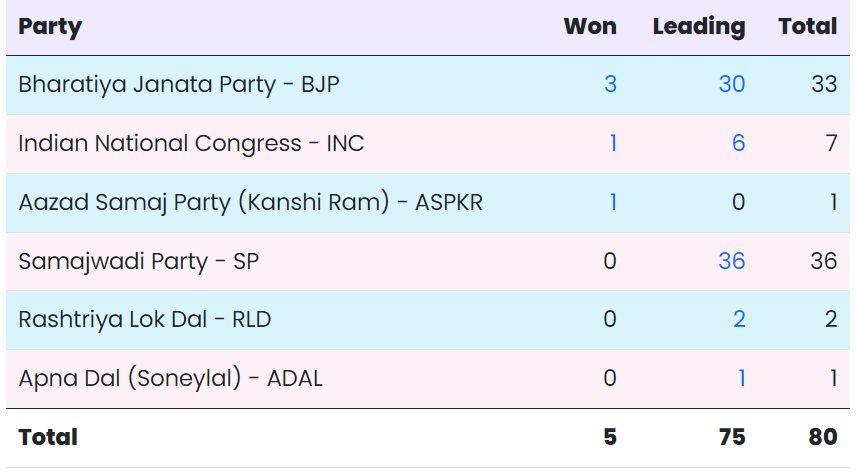Click BJP's Won count link
The height and width of the screenshot is (472, 856).
point(610,85)
